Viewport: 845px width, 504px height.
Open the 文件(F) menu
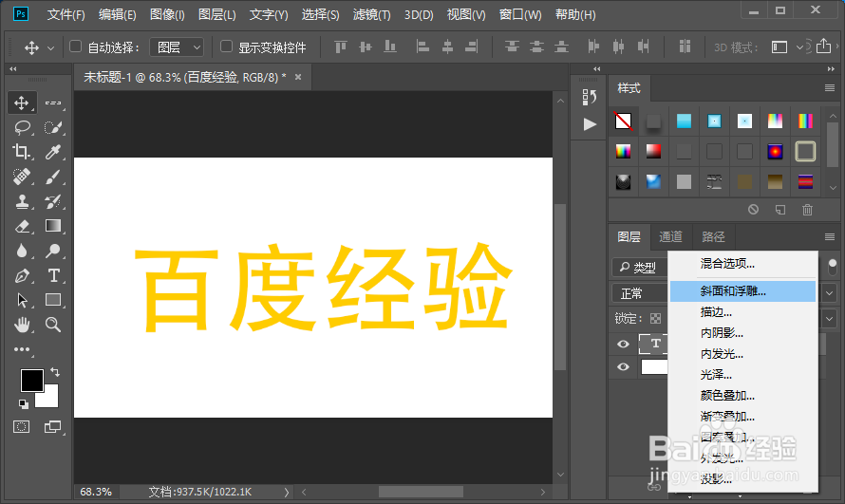pos(66,14)
